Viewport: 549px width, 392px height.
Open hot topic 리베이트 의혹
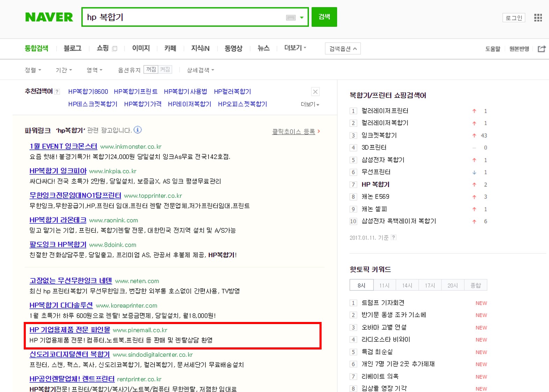click(x=380, y=376)
